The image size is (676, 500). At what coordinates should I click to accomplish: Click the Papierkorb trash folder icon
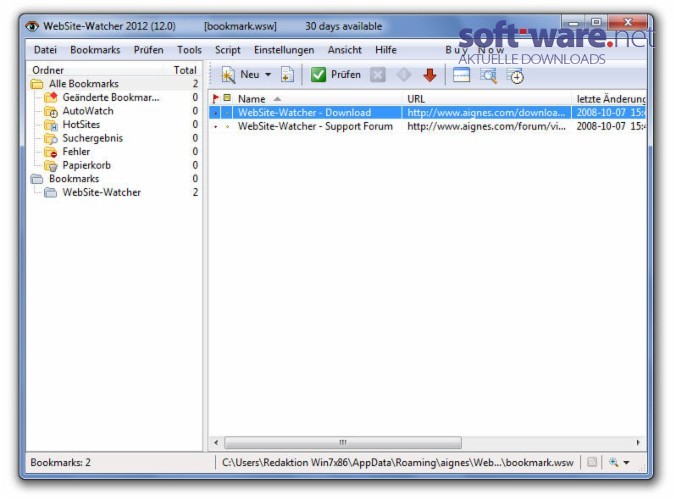(x=51, y=166)
